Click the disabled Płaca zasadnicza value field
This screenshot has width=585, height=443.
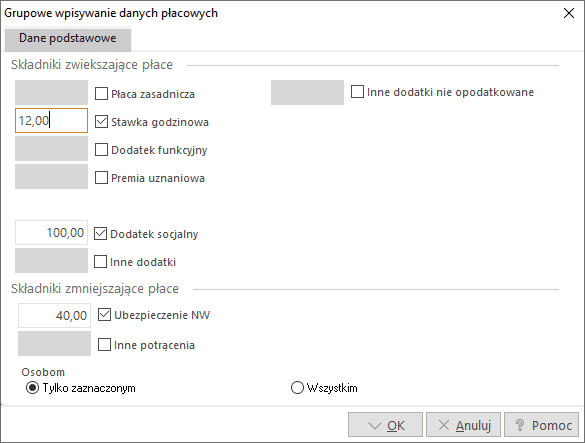pyautogui.click(x=51, y=92)
